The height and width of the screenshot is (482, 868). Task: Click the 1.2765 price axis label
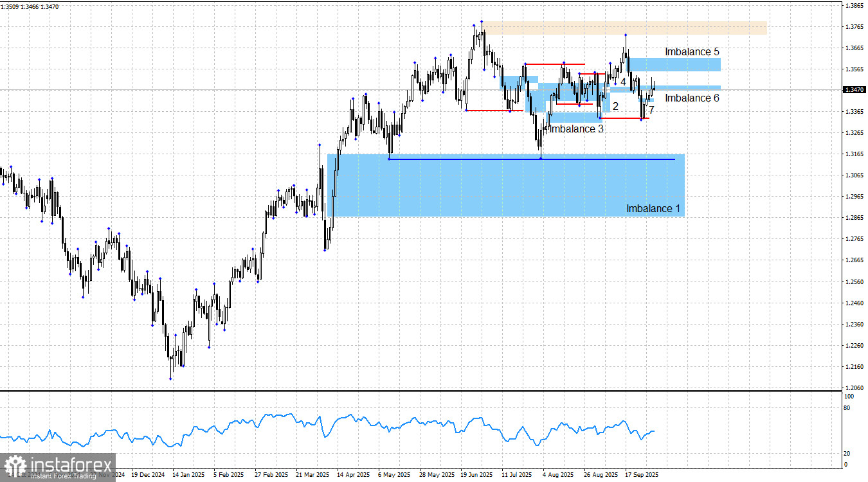coord(854,239)
